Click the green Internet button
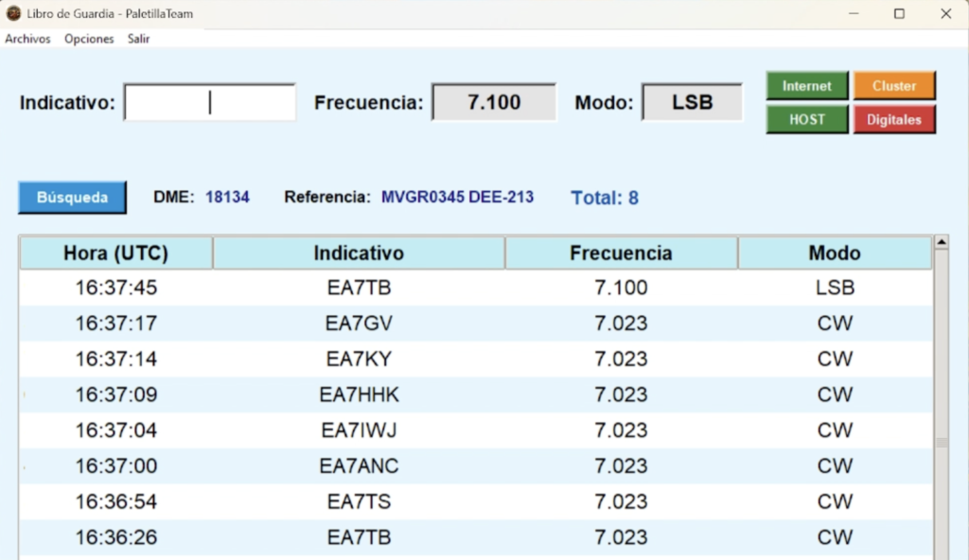 (x=807, y=86)
